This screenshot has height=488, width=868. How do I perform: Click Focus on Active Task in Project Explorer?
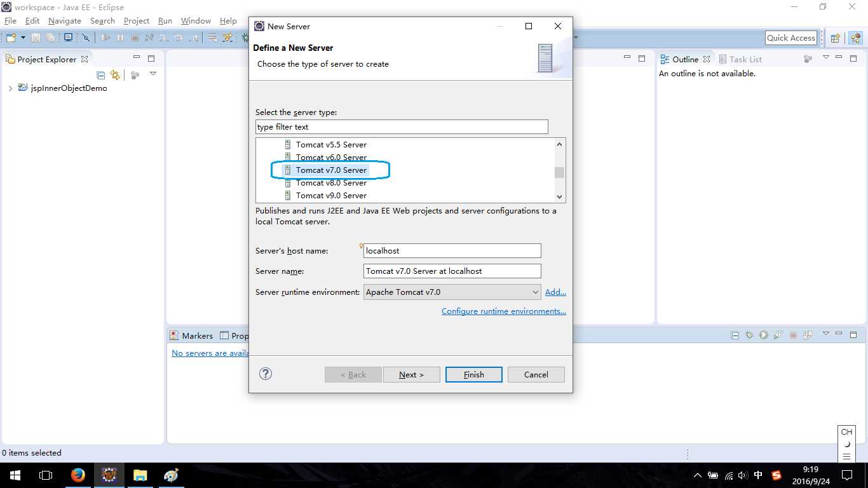(x=135, y=75)
